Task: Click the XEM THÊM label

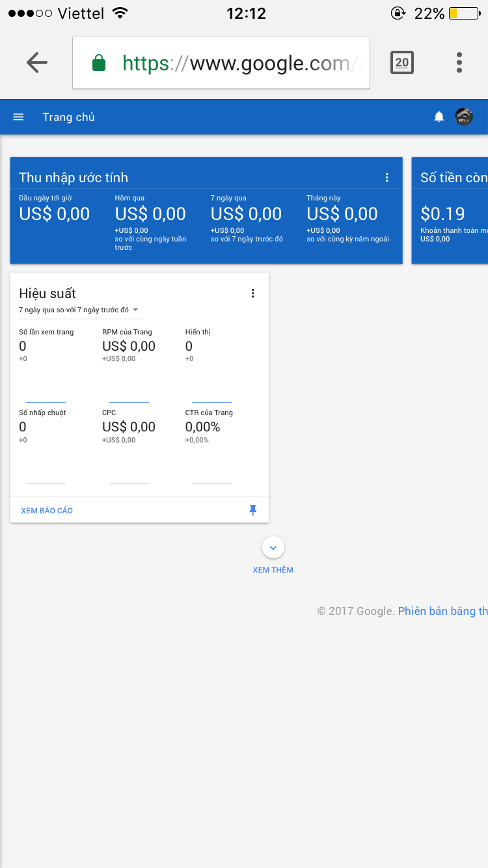Action: 273,570
